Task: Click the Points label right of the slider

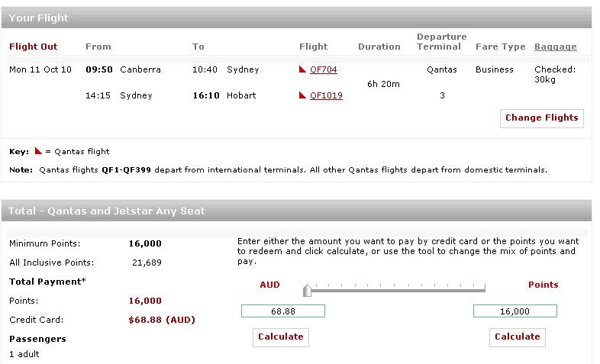Action: (x=544, y=285)
